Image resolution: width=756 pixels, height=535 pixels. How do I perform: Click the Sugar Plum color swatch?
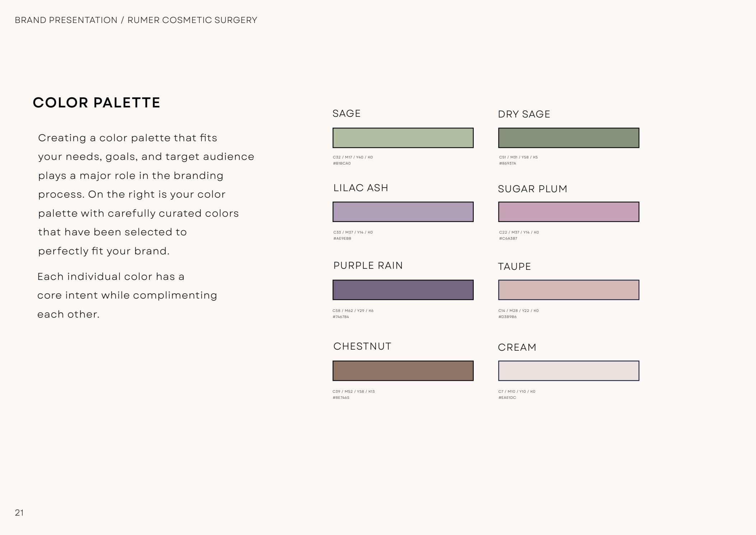point(569,212)
